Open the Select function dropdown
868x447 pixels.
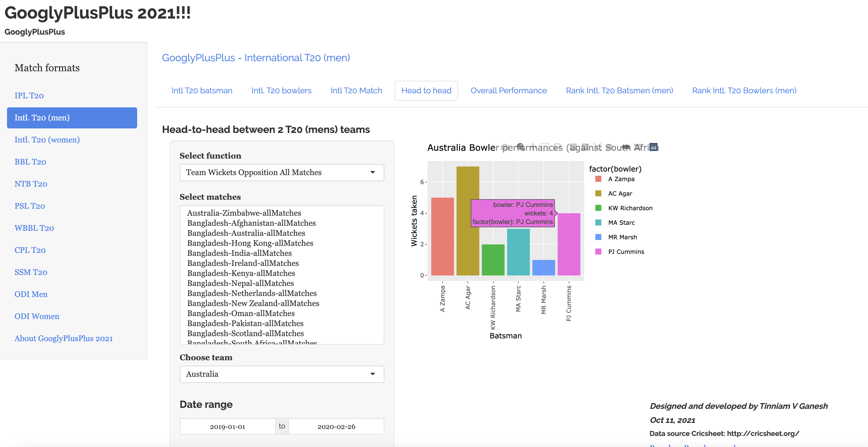(282, 172)
